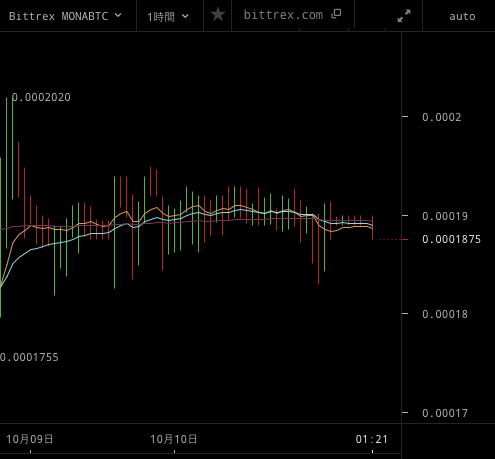Image resolution: width=495 pixels, height=459 pixels.
Task: Open the Bittrex MONABTC market dropdown
Action: coord(65,16)
